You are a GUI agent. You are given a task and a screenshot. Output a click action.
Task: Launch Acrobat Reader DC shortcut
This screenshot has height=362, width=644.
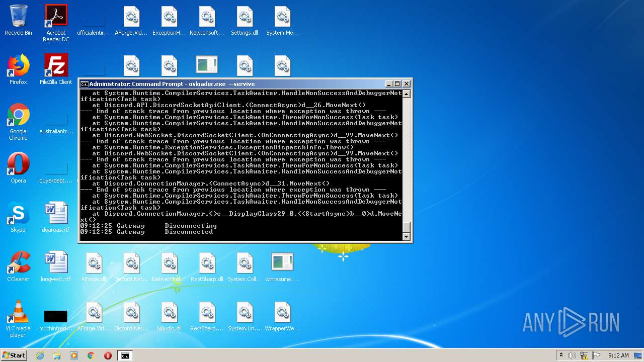point(56,24)
